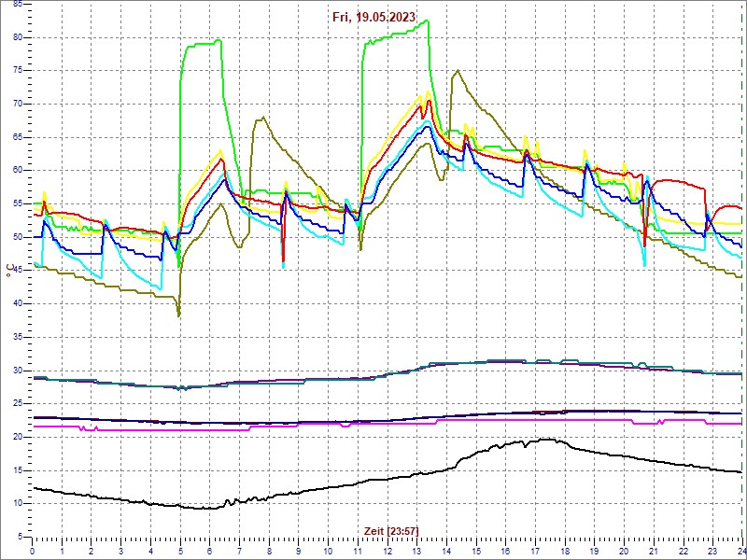Select the 55 temperature axis label

(17, 204)
